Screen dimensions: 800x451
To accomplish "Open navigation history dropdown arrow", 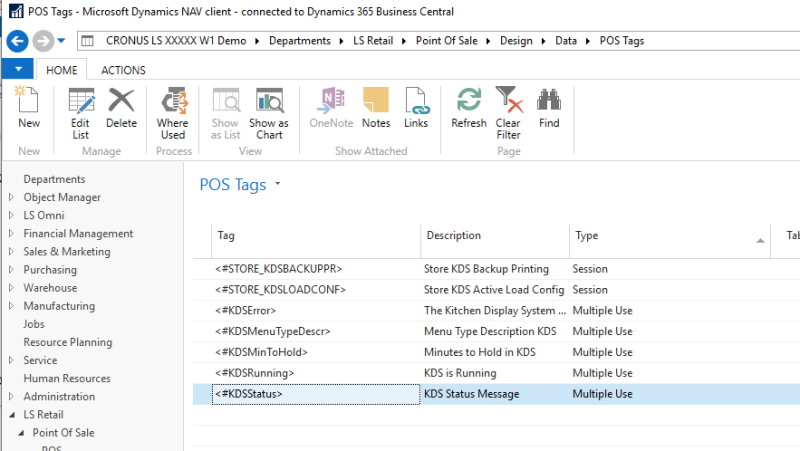I will (x=61, y=41).
